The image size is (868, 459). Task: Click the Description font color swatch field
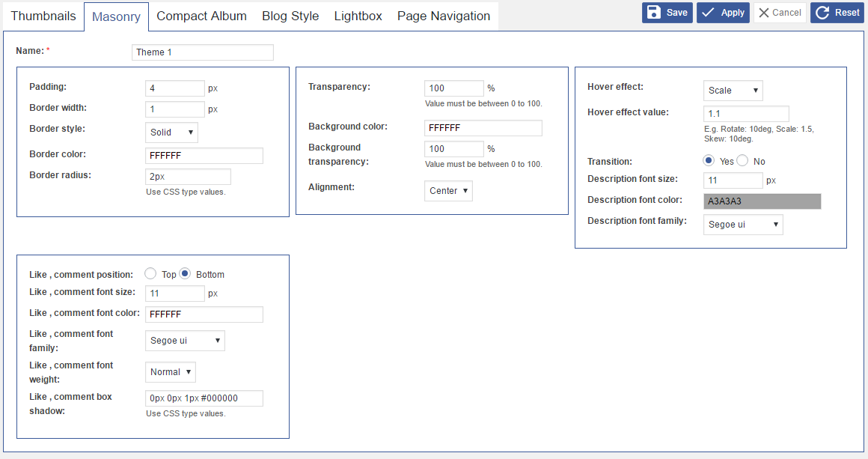pos(762,201)
